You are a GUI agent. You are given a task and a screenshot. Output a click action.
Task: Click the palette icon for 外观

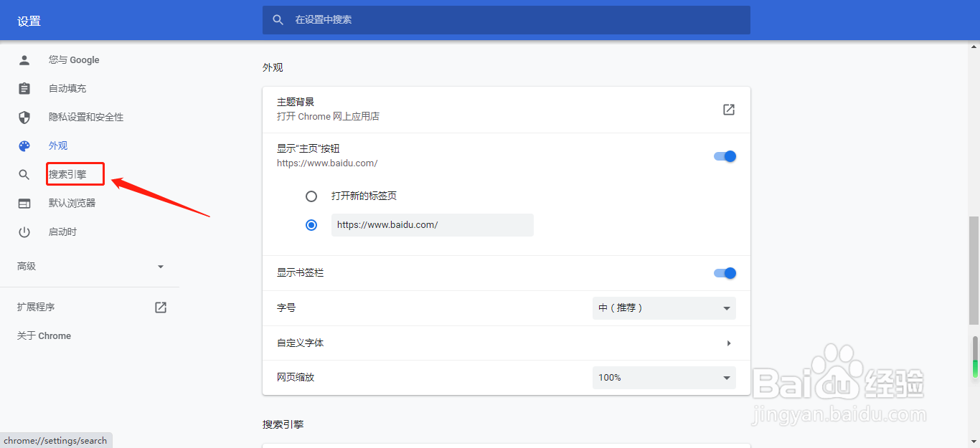coord(24,146)
